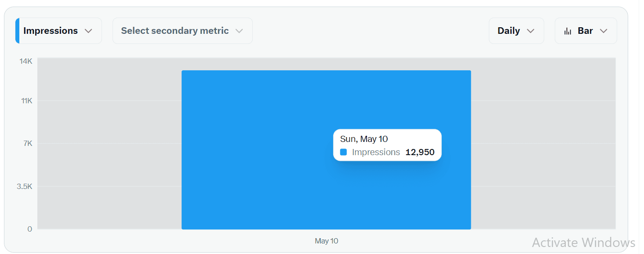
Task: Click the 7K y-axis label
Action: click(28, 144)
